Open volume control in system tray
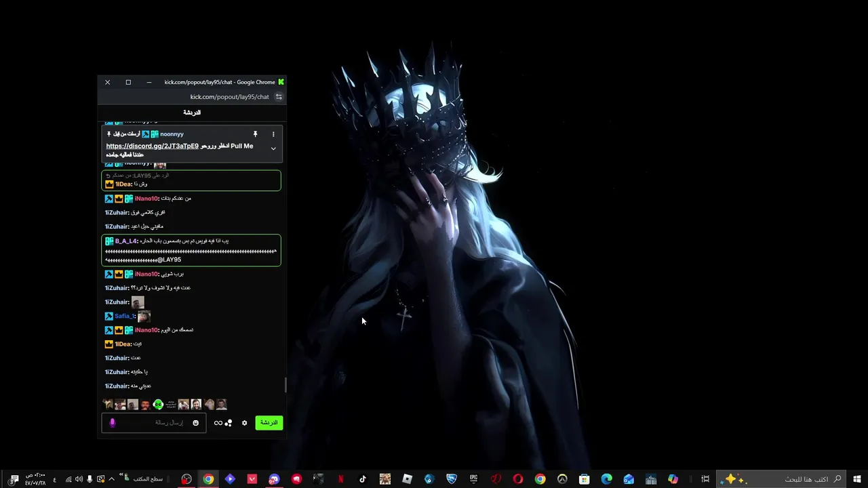The height and width of the screenshot is (488, 868). pos(79,479)
